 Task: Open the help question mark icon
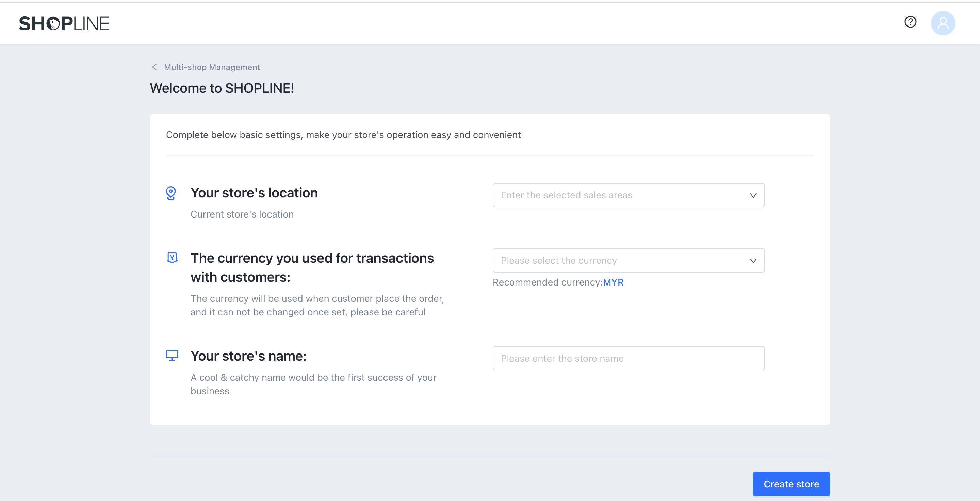pyautogui.click(x=910, y=22)
